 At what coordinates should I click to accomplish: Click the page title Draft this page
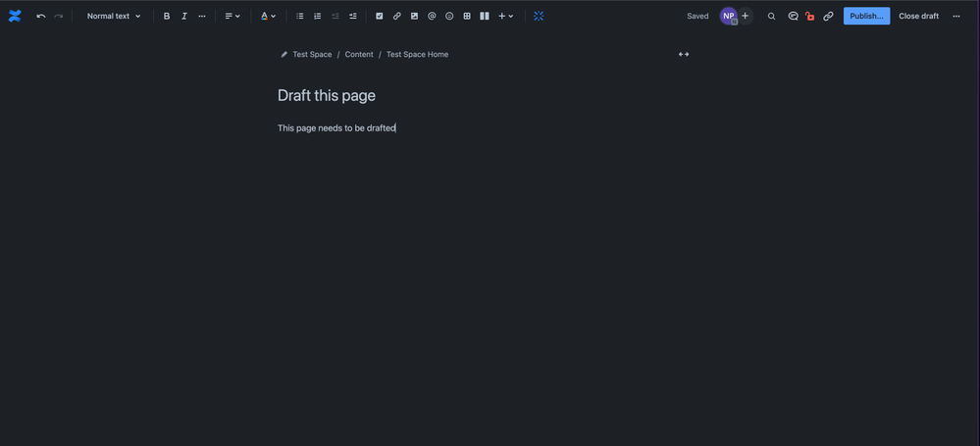(x=327, y=96)
